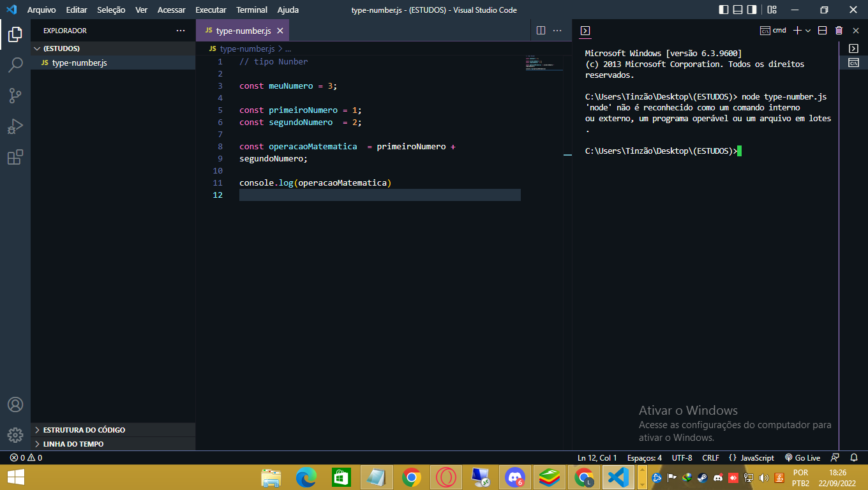Click the breadcrumb ellipsis after type-number.js
Viewport: 868px width, 490px height.
click(288, 48)
